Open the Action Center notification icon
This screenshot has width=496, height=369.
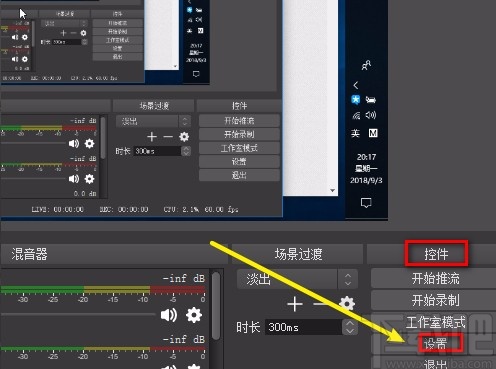(366, 203)
